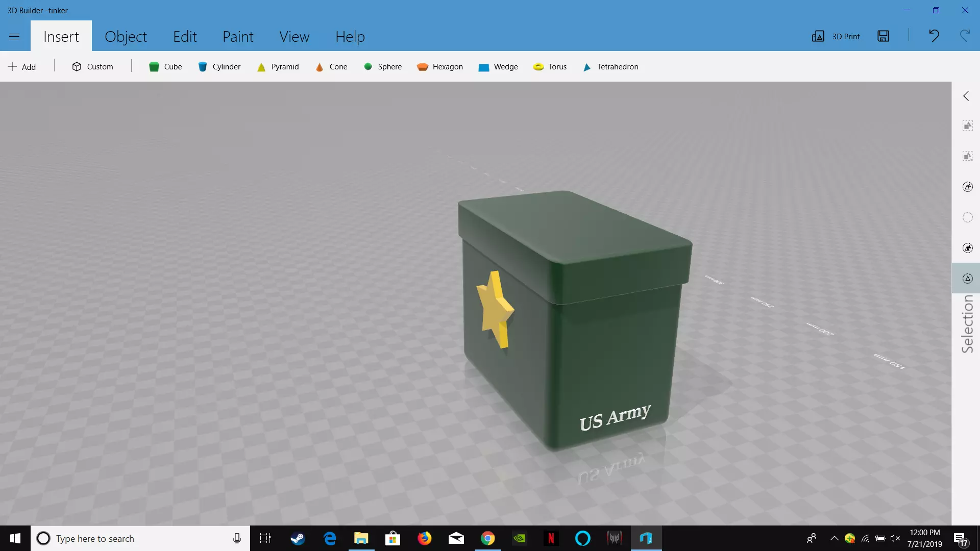The height and width of the screenshot is (551, 980).
Task: Insert a Sphere shape
Action: pos(383,67)
